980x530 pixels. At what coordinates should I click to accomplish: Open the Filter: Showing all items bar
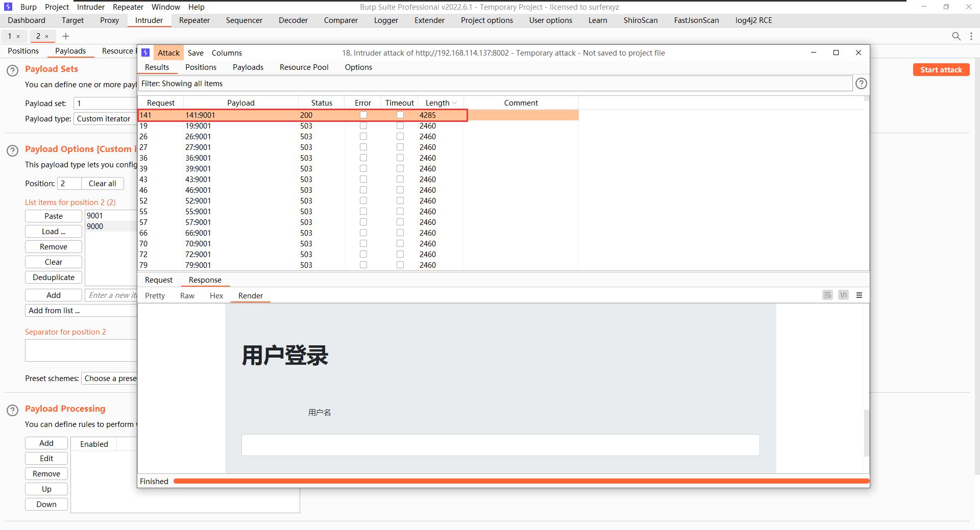[x=496, y=84]
